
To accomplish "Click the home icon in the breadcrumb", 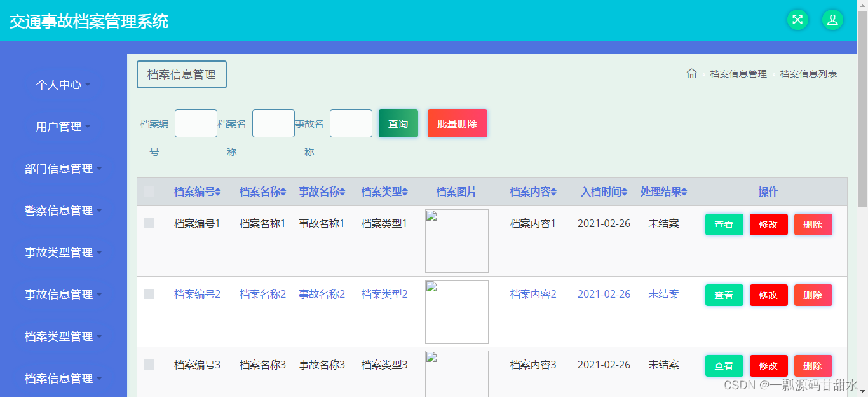I will coord(692,73).
